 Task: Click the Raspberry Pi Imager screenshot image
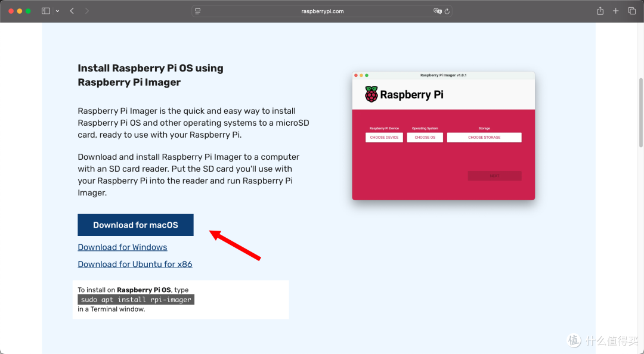[443, 136]
